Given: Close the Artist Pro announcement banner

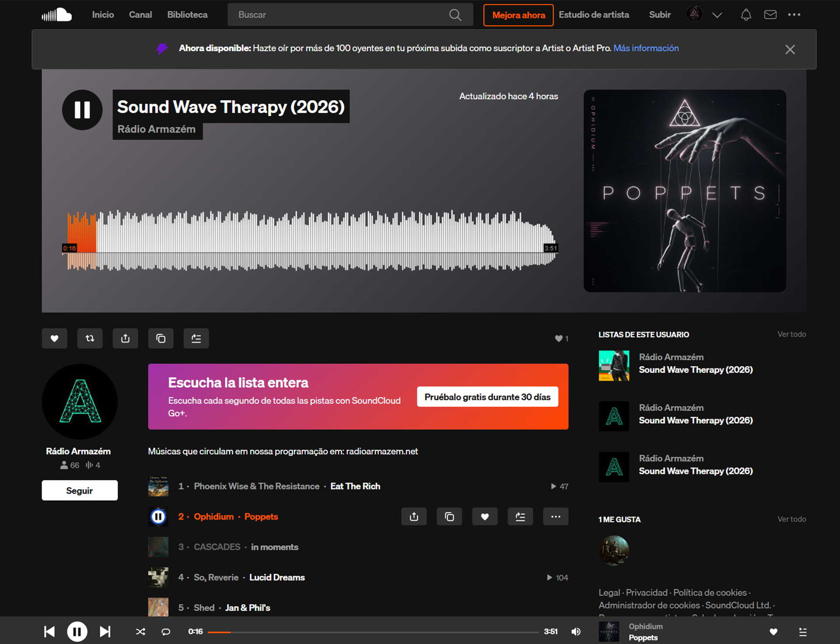Looking at the screenshot, I should (x=790, y=49).
